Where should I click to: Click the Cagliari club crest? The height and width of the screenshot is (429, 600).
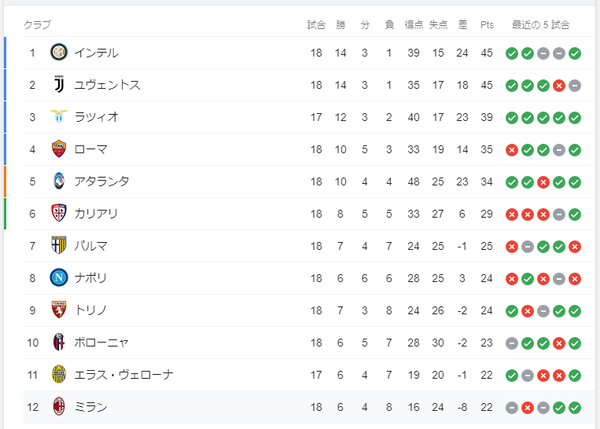[x=59, y=213]
